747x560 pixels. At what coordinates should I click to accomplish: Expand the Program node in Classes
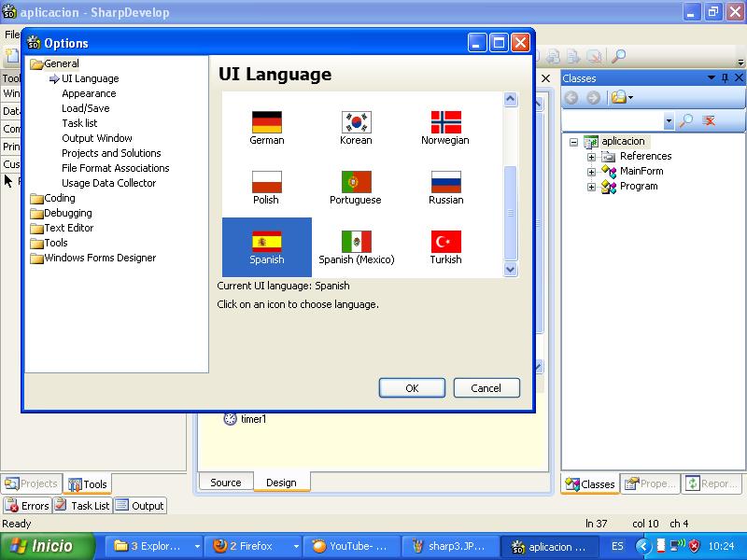tap(590, 186)
